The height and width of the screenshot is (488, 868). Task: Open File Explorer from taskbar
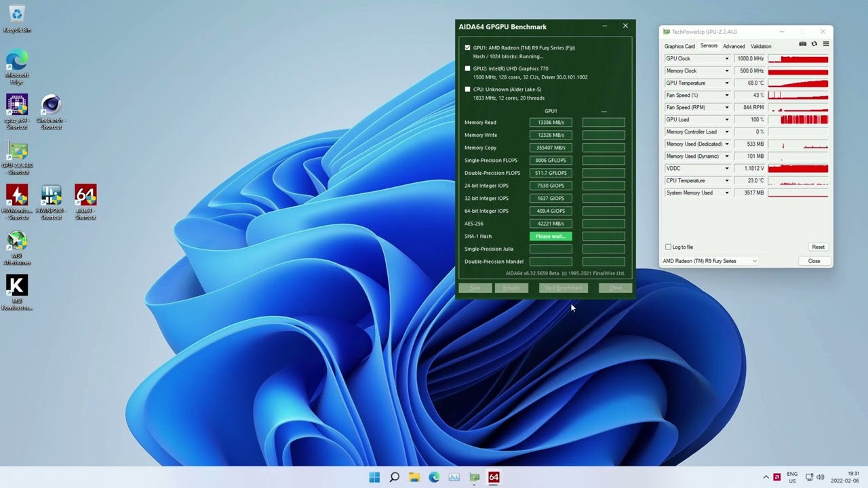414,477
